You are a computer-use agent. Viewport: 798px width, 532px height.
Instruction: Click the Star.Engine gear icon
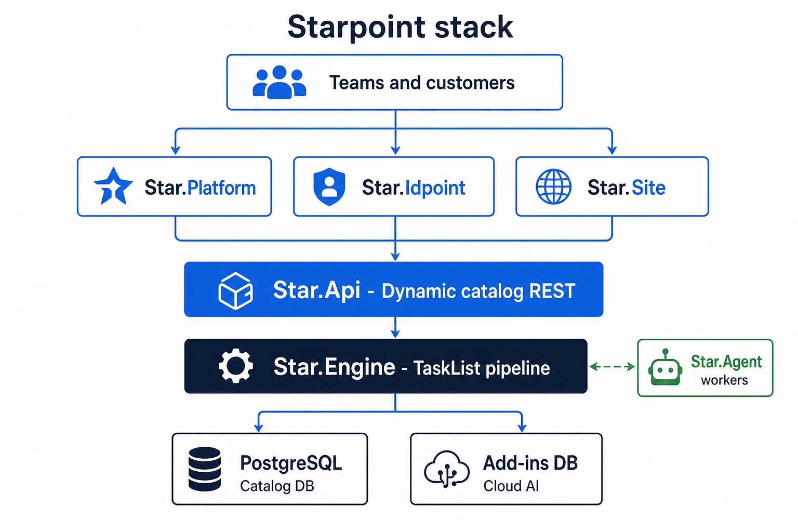tap(236, 366)
